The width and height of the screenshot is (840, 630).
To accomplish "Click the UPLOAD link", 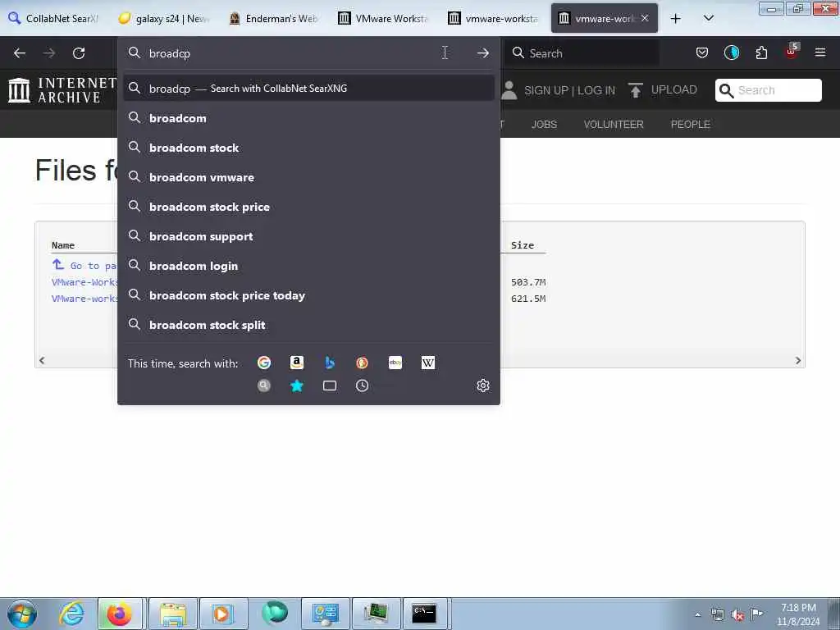I will [x=674, y=89].
